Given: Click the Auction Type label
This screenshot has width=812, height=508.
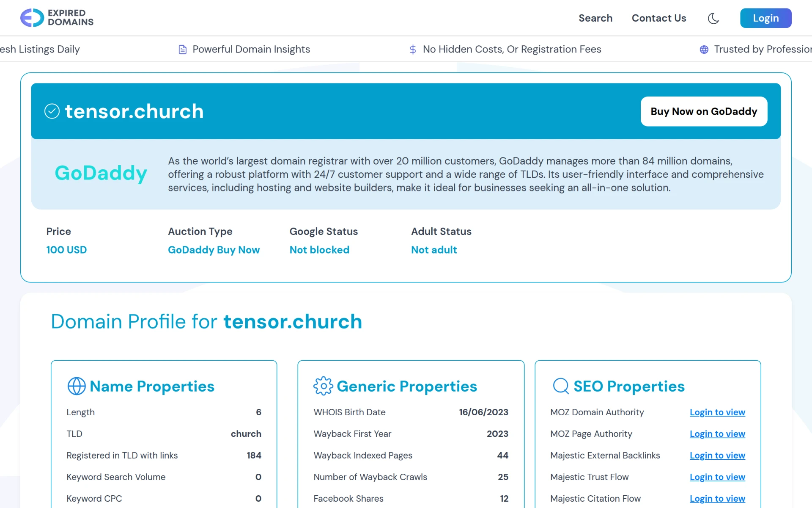Looking at the screenshot, I should 200,232.
